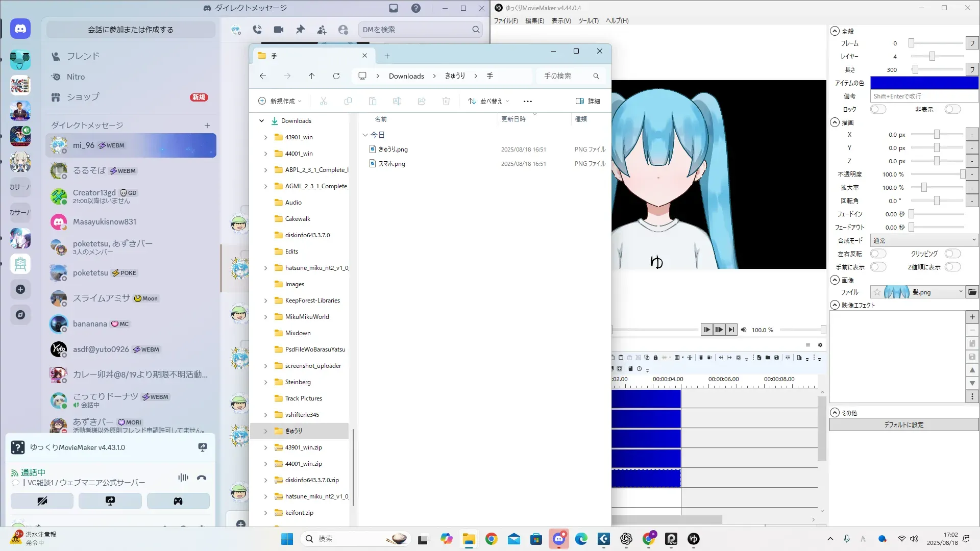Add friends to DM icon

coord(322,30)
